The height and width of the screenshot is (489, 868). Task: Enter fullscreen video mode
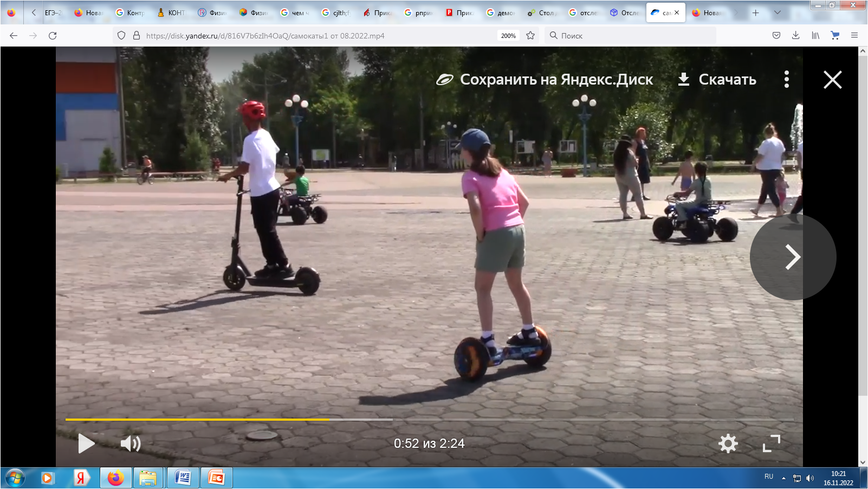(771, 443)
